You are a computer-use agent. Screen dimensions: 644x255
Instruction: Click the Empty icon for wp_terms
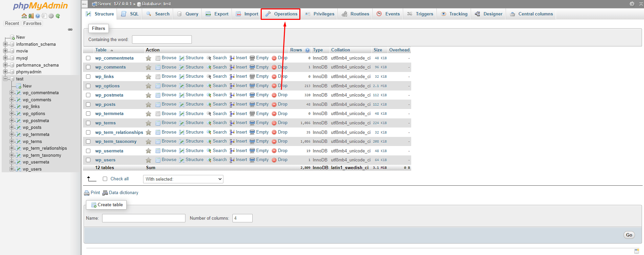pyautogui.click(x=252, y=123)
